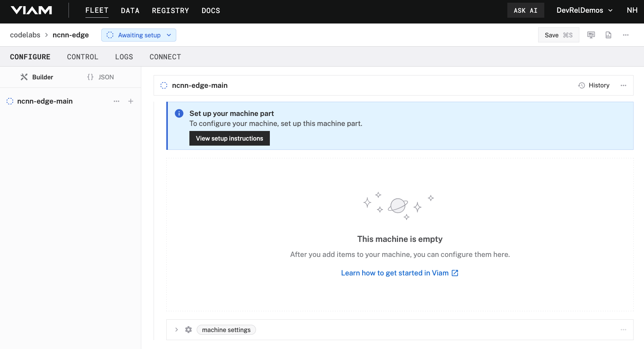Click the ASK AI button
The width and height of the screenshot is (644, 349).
(x=525, y=10)
